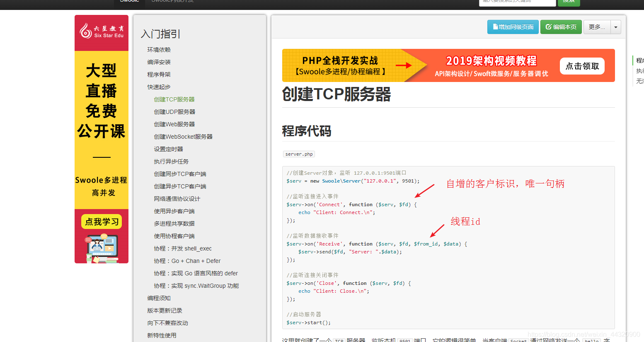This screenshot has width=644, height=342.
Task: Open the 网络通信协议设计 page
Action: coord(177,199)
